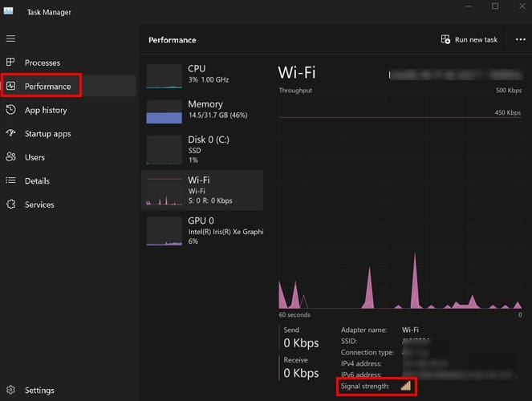Click the Connection type label
Screen dimensions: 532x401
(x=368, y=353)
